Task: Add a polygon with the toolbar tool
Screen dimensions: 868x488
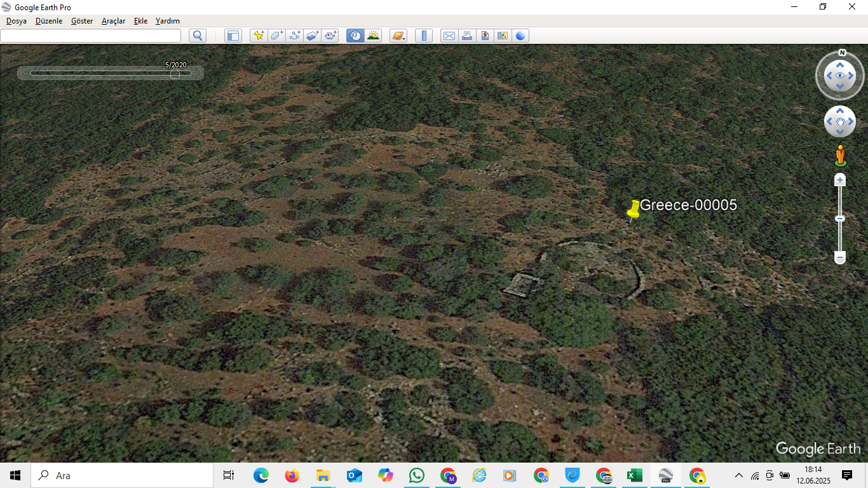Action: [x=276, y=36]
